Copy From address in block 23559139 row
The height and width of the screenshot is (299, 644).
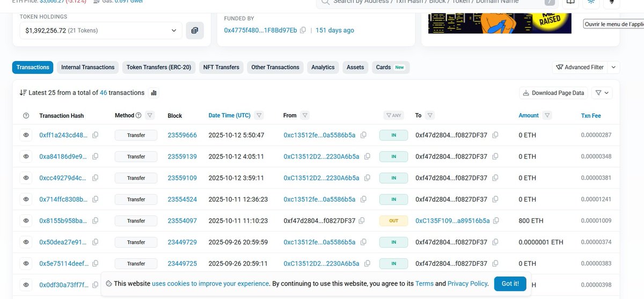367,156
